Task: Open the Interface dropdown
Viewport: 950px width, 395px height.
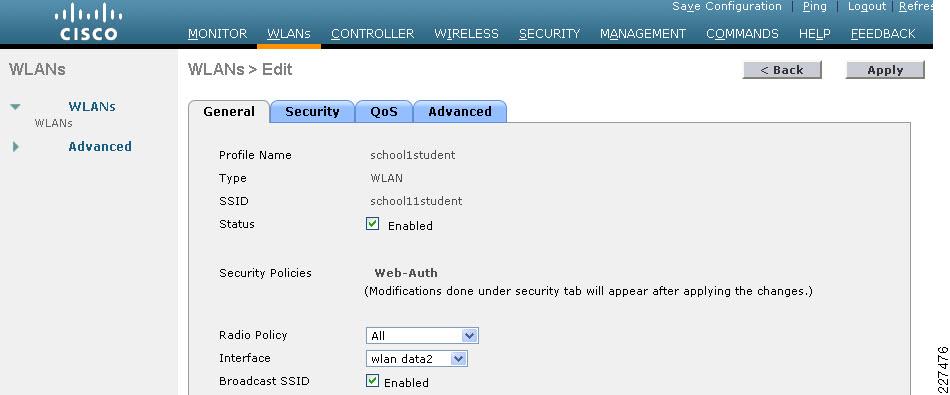Action: pos(417,359)
